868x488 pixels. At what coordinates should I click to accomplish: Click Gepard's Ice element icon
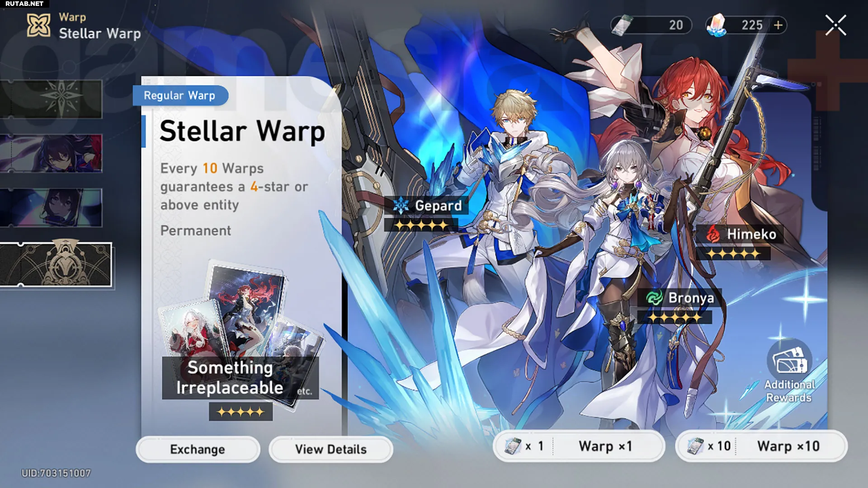point(401,206)
